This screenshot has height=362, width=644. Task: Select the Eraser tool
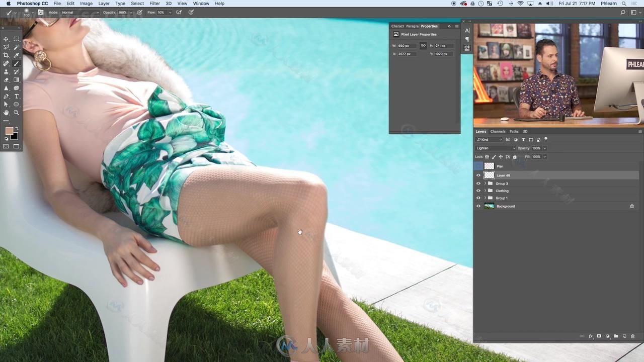[6, 80]
